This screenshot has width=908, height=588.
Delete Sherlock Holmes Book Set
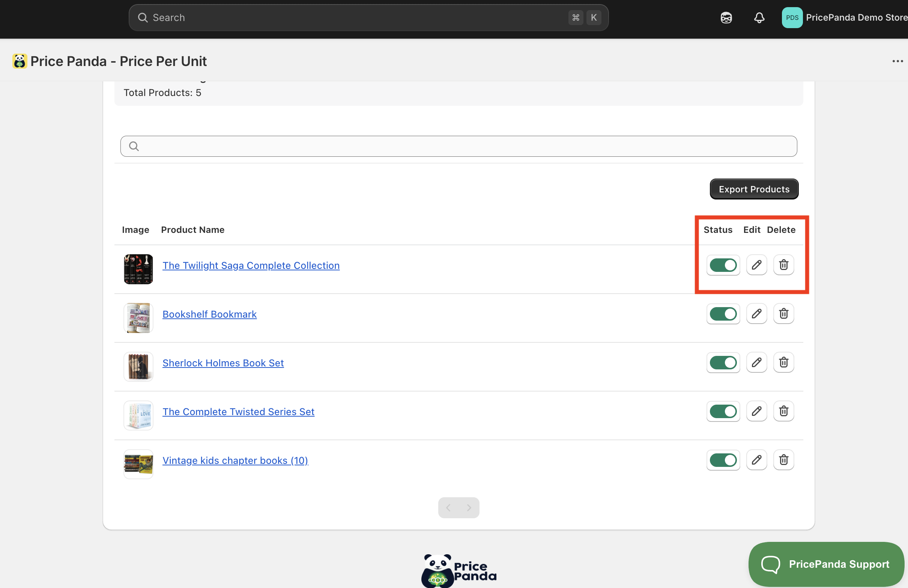coord(784,362)
